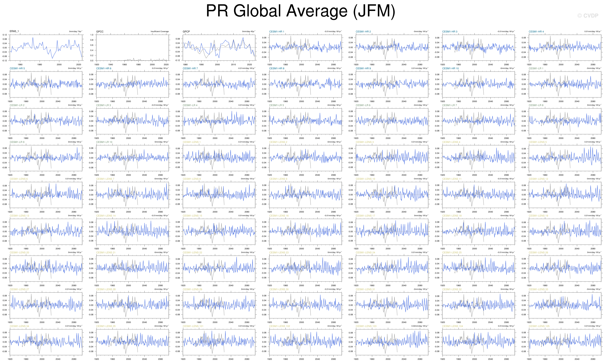This screenshot has width=605, height=364.
Task: Open the CESM1-LR 5 plot panel
Action: point(305,121)
